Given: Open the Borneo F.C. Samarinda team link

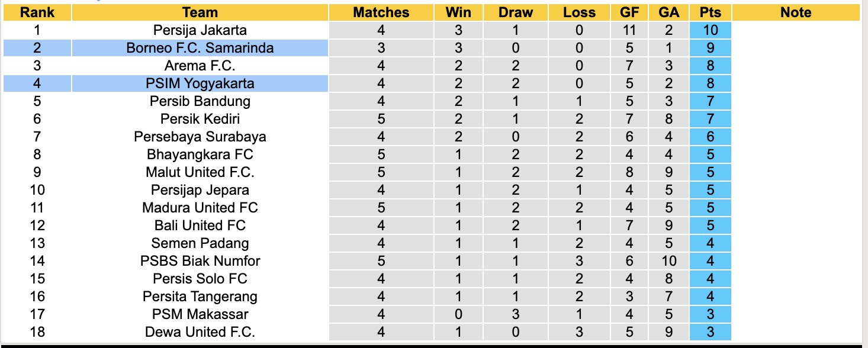Looking at the screenshot, I should tap(200, 48).
